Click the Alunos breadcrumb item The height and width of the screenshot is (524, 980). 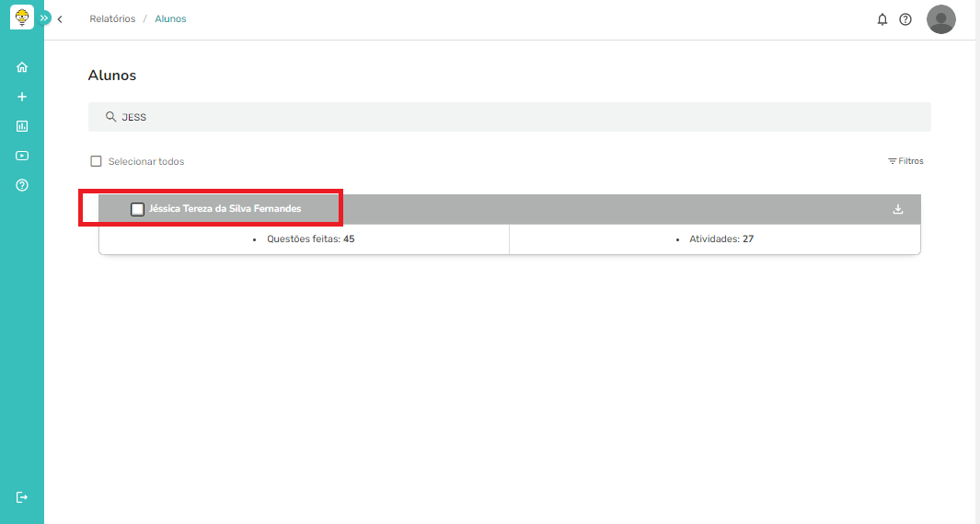pyautogui.click(x=170, y=19)
